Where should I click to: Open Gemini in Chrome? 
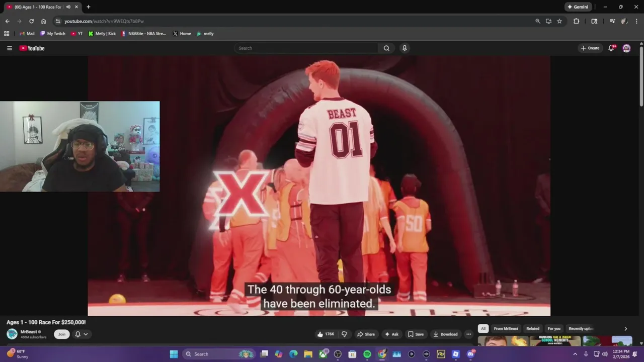click(x=578, y=7)
